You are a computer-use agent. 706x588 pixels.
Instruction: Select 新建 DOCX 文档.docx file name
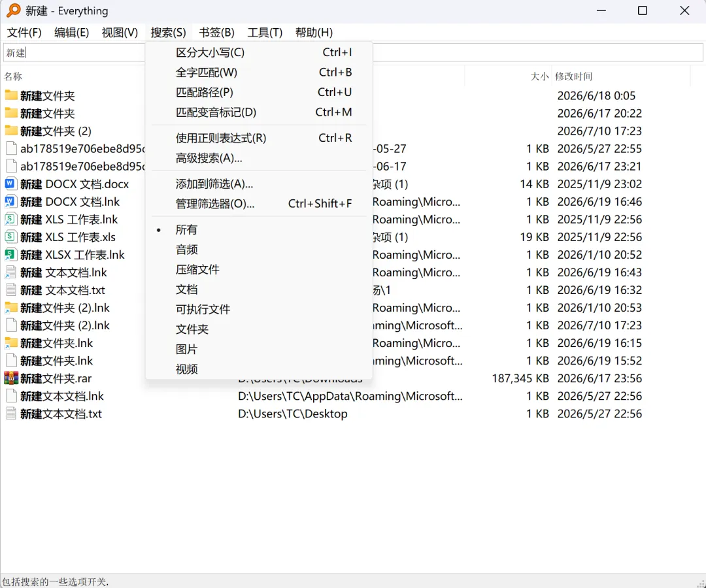pyautogui.click(x=75, y=184)
